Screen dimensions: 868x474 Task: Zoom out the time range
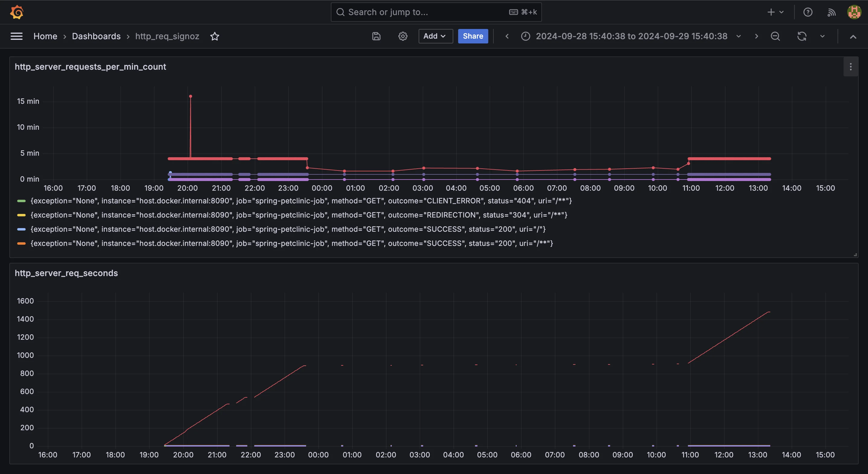775,36
